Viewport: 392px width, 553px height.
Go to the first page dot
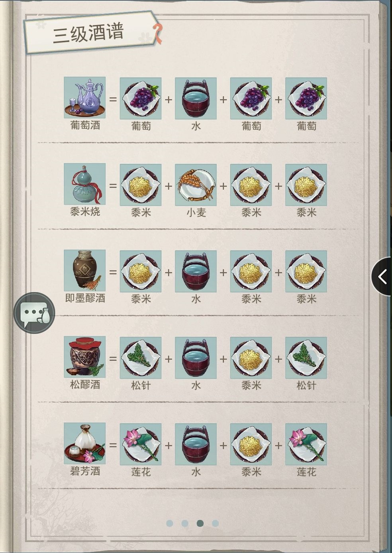click(169, 523)
